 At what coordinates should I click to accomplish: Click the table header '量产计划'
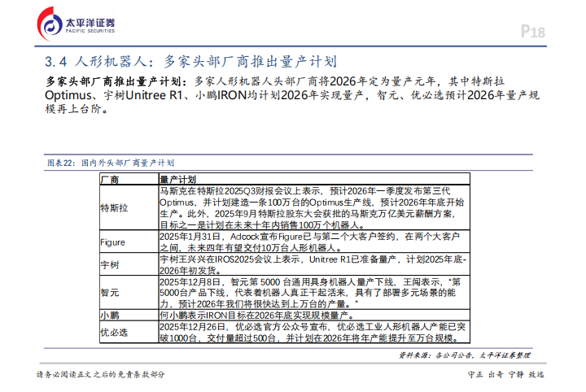tap(314, 179)
